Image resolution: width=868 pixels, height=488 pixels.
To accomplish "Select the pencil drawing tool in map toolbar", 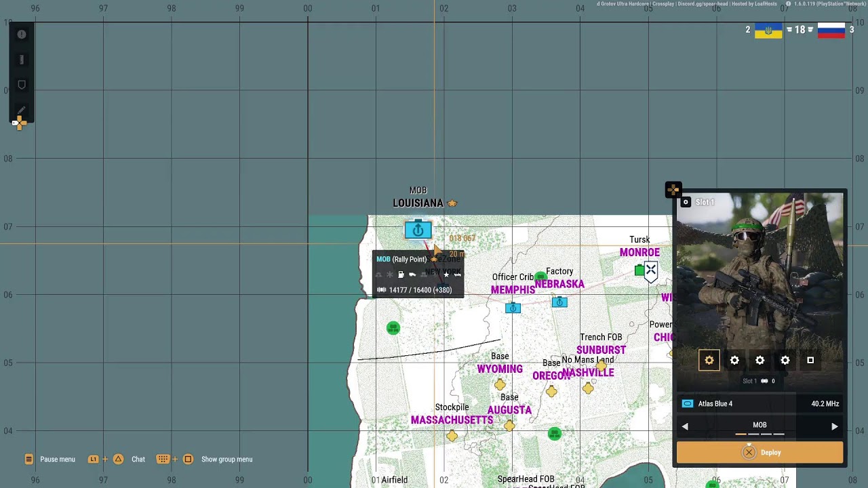I will [x=22, y=110].
